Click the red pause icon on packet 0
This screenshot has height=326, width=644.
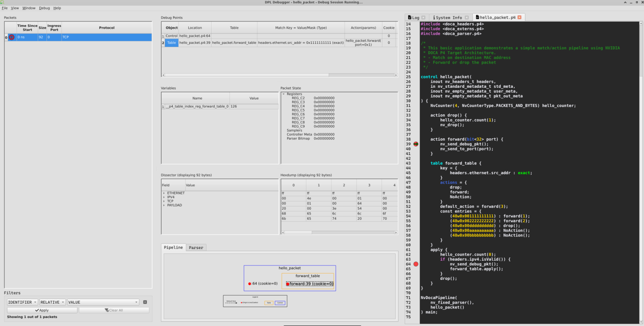coord(12,38)
